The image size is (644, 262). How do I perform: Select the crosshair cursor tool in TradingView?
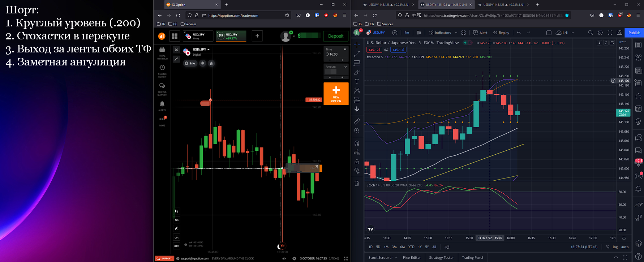357,44
